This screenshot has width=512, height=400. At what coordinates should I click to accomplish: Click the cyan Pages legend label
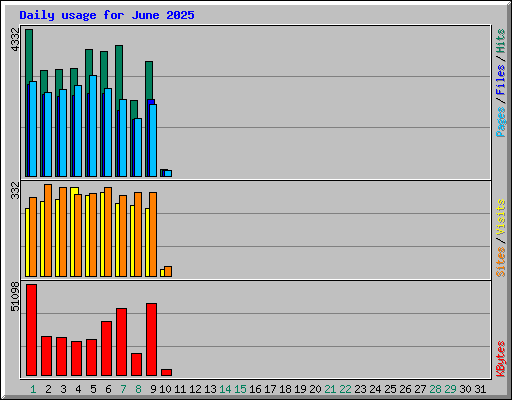500,122
